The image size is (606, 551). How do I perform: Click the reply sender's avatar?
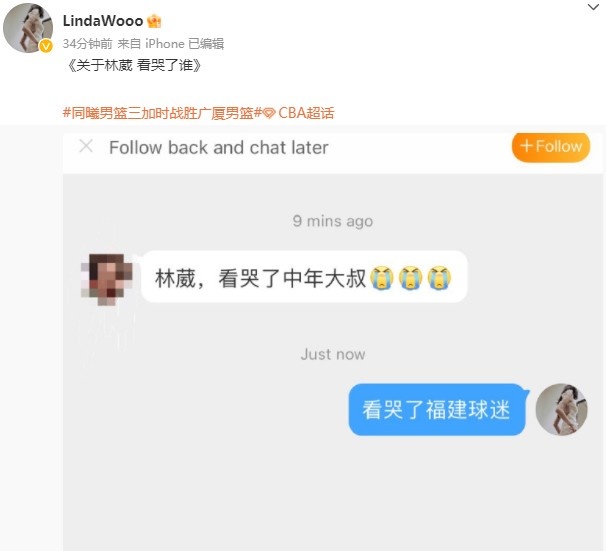(x=562, y=410)
